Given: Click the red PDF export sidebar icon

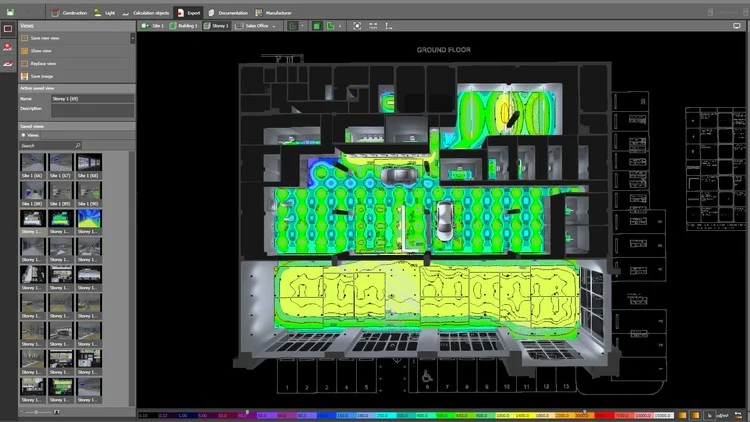Looking at the screenshot, I should pyautogui.click(x=8, y=46).
